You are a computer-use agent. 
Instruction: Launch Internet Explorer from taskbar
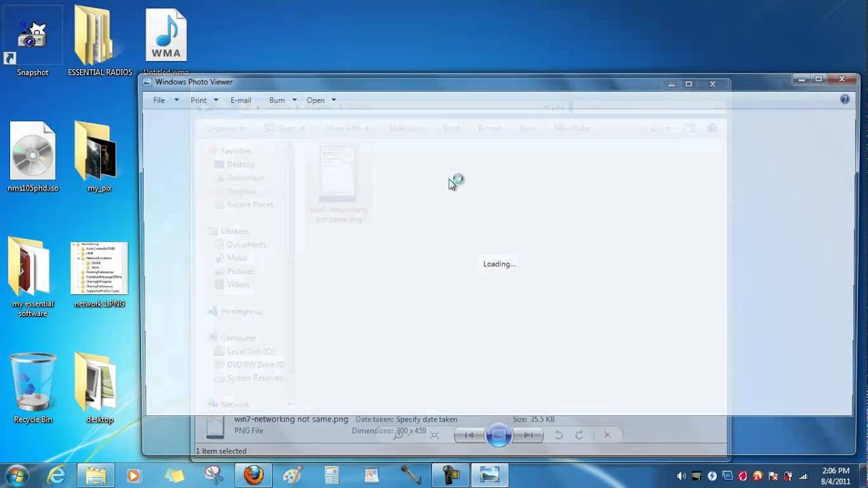coord(56,476)
